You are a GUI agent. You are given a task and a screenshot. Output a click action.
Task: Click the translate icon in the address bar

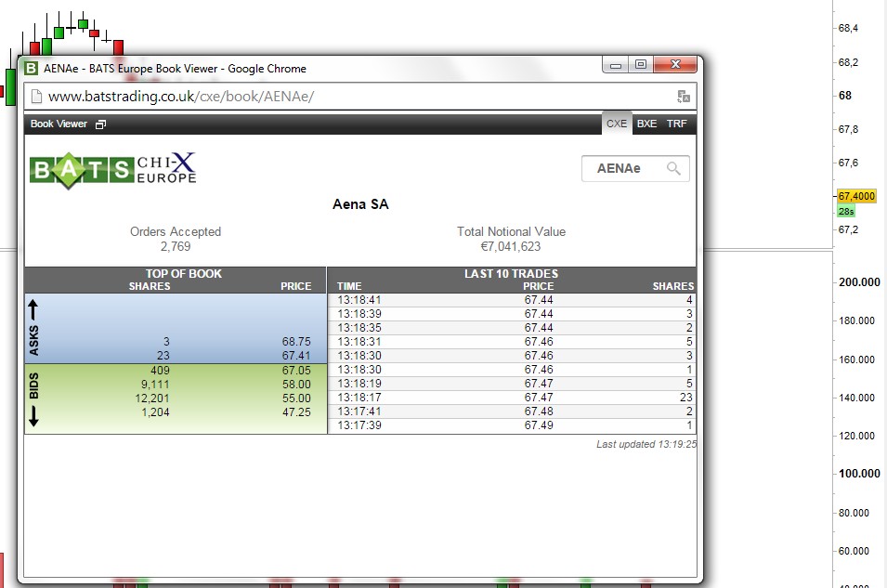click(x=684, y=97)
